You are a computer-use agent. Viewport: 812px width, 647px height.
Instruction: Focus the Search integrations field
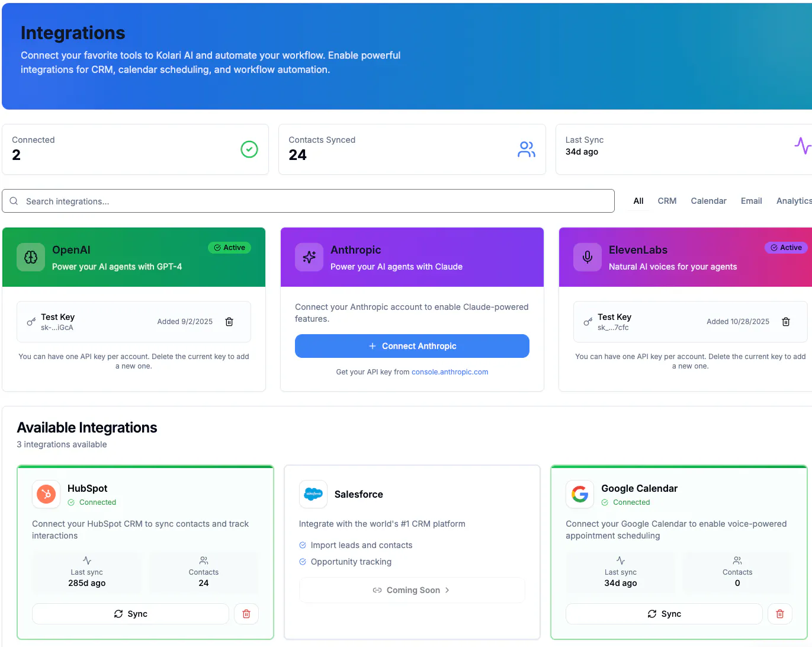(x=308, y=201)
